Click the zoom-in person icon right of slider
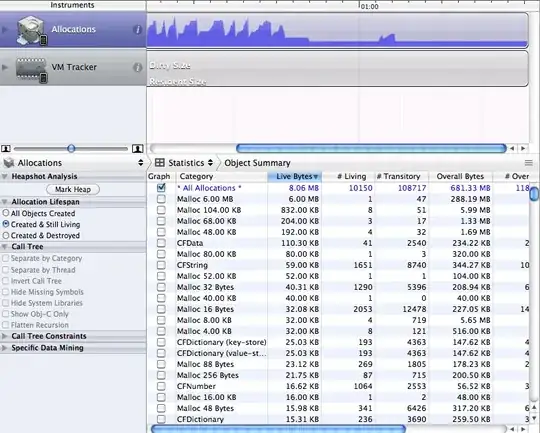 [138, 148]
